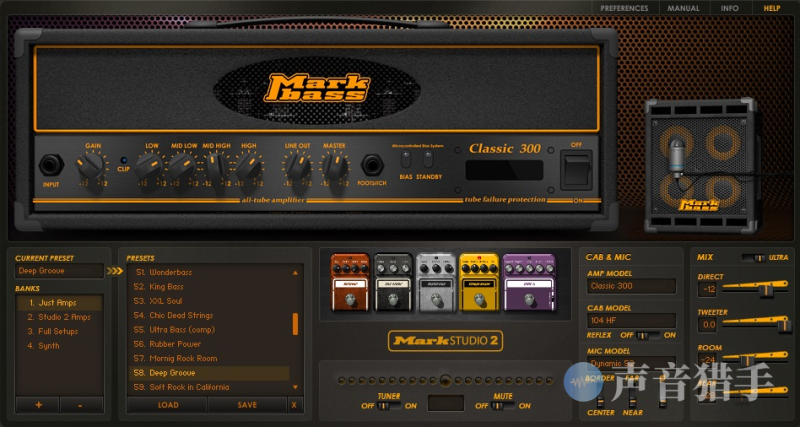Open the CAB MODEL selector showing 104 HF
The height and width of the screenshot is (427, 800).
coord(631,321)
